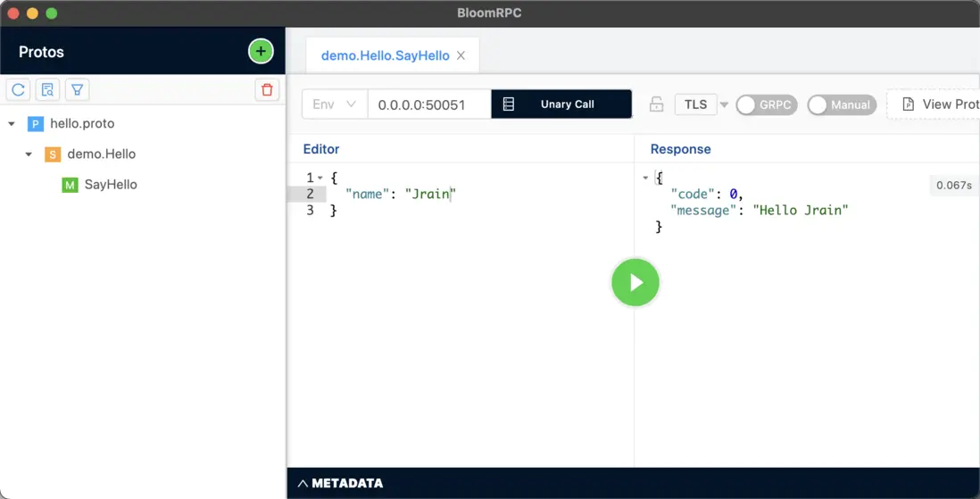
Task: Click the document icon in View Proto
Action: [x=908, y=104]
